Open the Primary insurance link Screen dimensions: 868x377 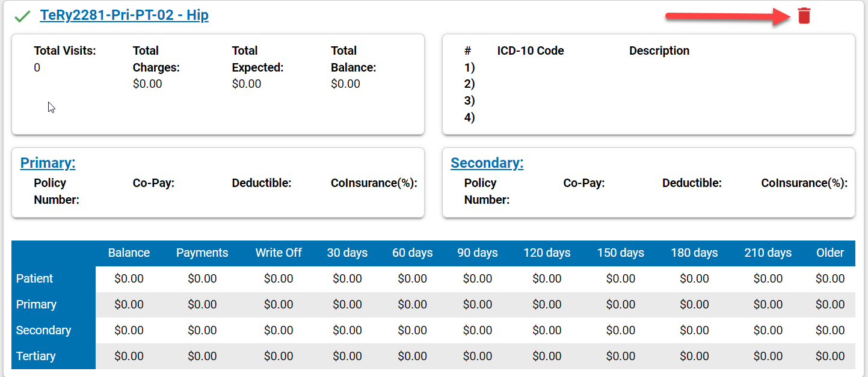click(x=48, y=163)
